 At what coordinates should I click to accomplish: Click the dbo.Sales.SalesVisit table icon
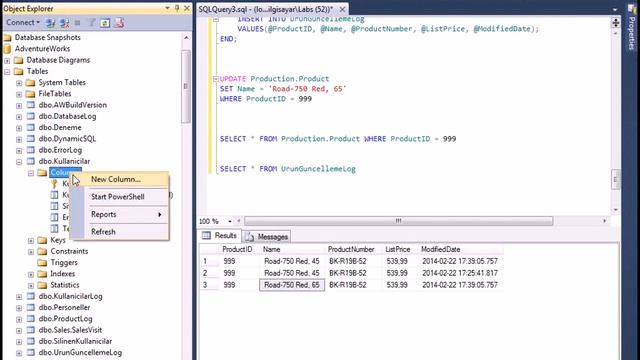(31, 330)
